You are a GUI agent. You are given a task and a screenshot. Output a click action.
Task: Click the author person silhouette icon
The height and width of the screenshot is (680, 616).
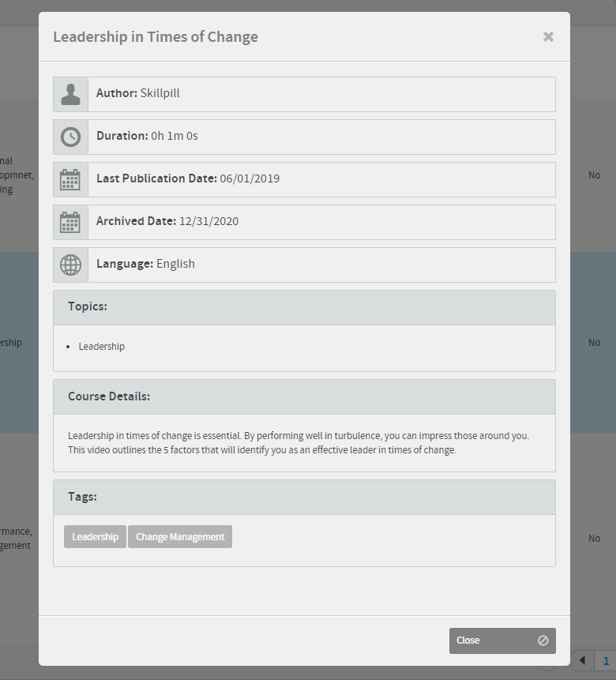pyautogui.click(x=71, y=94)
